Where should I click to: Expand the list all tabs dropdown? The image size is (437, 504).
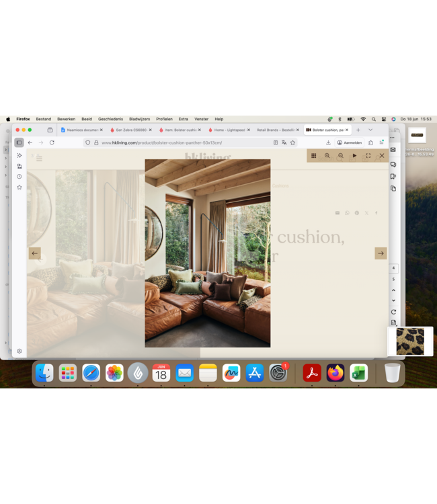[x=370, y=130]
